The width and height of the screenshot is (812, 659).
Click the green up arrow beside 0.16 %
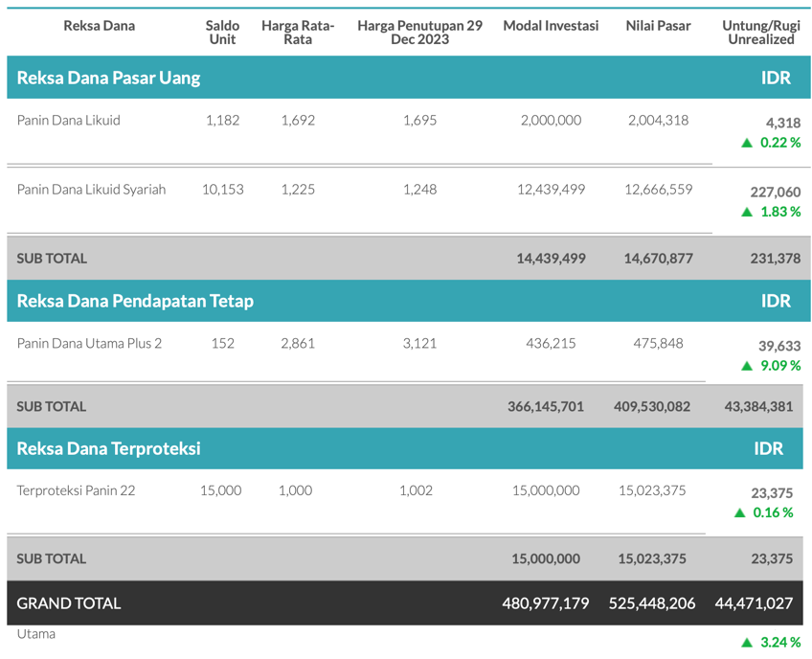click(x=740, y=513)
